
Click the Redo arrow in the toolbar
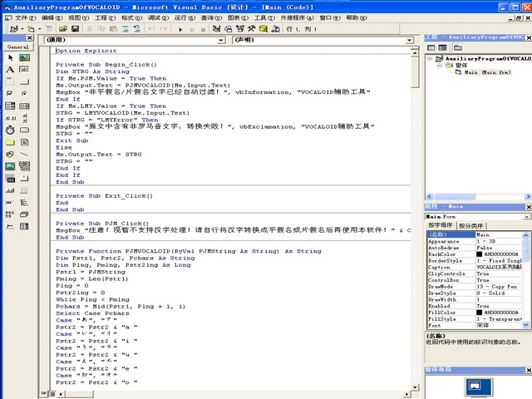coord(164,29)
